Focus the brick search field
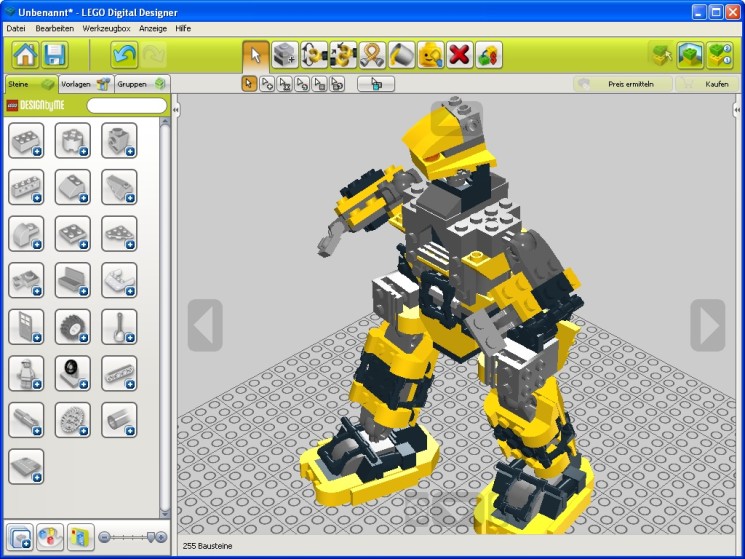Image resolution: width=745 pixels, height=559 pixels. pos(127,105)
